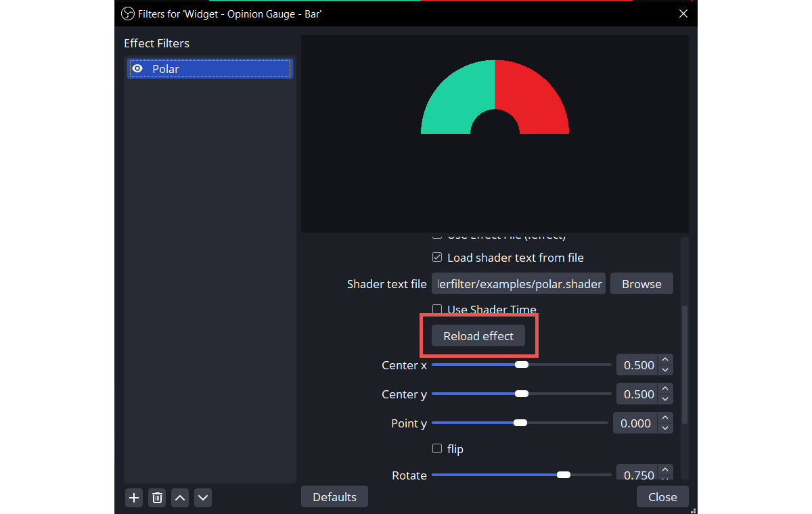Click the OBS logo in the title bar

coord(127,13)
